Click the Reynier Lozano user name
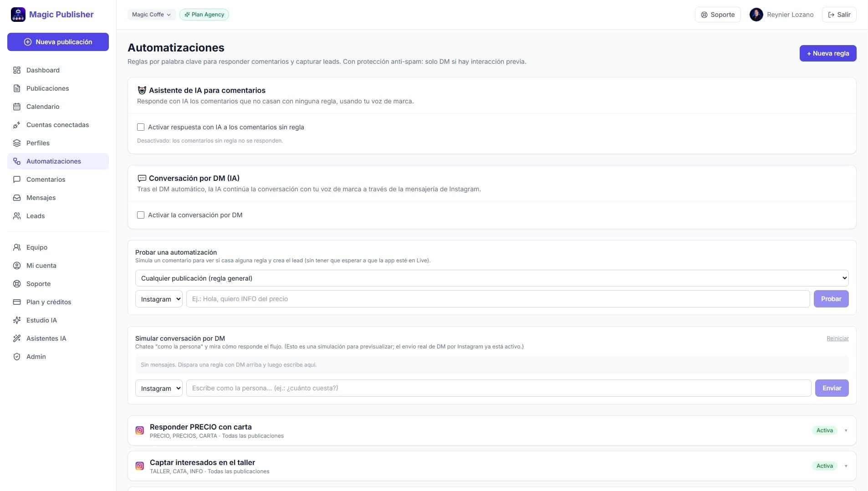 click(x=790, y=15)
